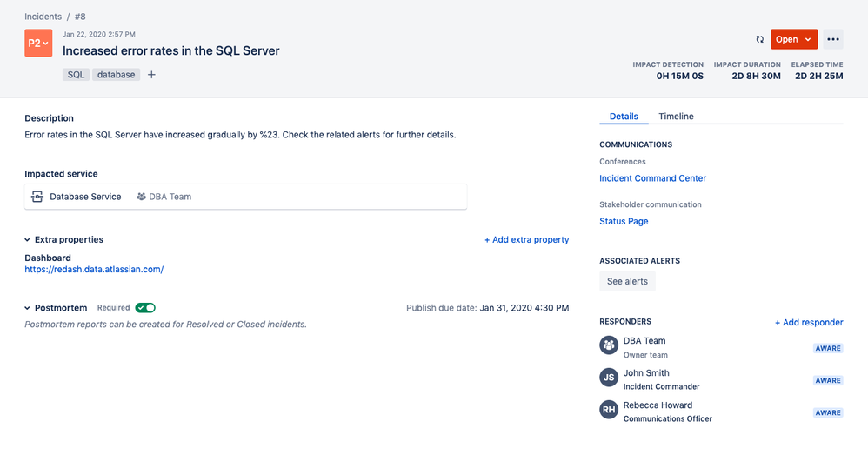Click the Incident Commander role label
Viewport: 868px width, 462px height.
click(662, 386)
